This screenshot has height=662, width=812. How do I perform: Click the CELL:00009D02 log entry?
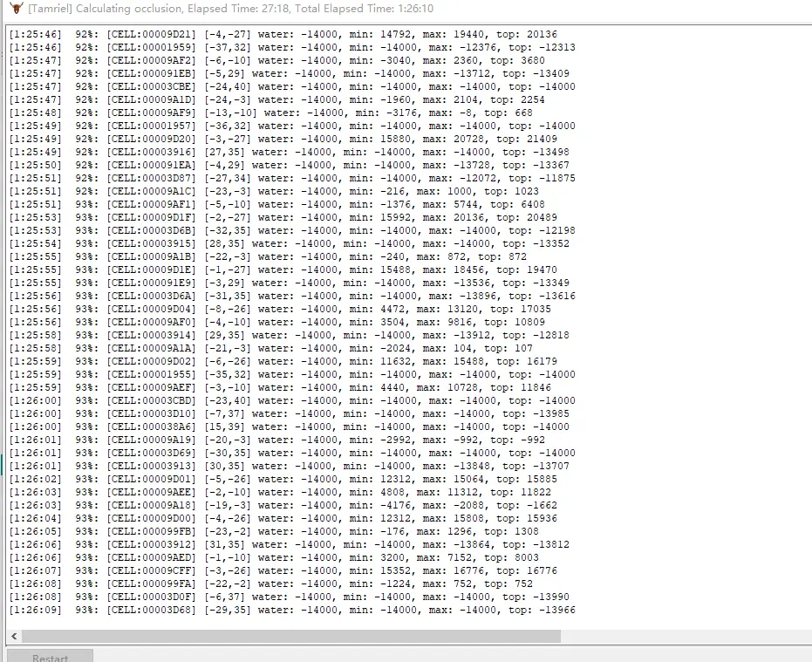(283, 361)
